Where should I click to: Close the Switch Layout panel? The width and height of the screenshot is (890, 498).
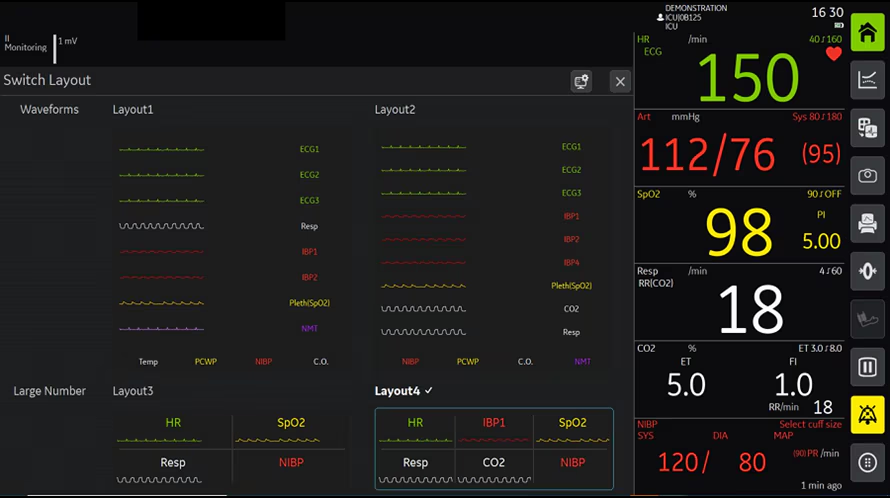620,81
